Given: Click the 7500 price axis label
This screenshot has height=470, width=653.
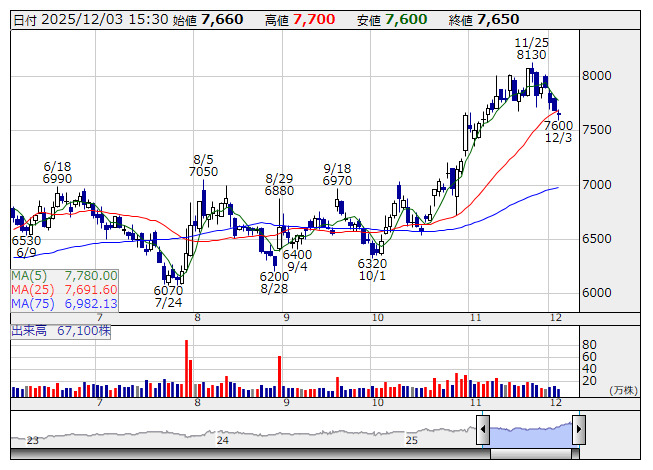Looking at the screenshot, I should pos(597,130).
